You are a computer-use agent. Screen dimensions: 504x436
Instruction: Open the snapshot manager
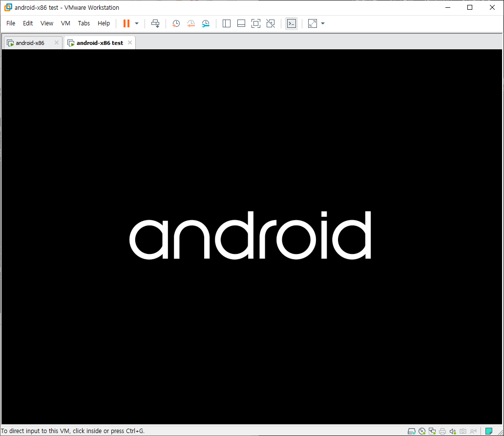click(x=206, y=23)
